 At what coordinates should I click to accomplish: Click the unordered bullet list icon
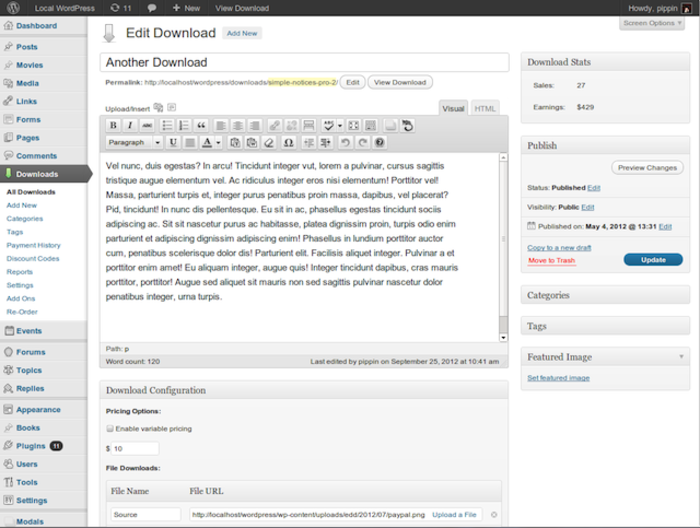point(167,126)
